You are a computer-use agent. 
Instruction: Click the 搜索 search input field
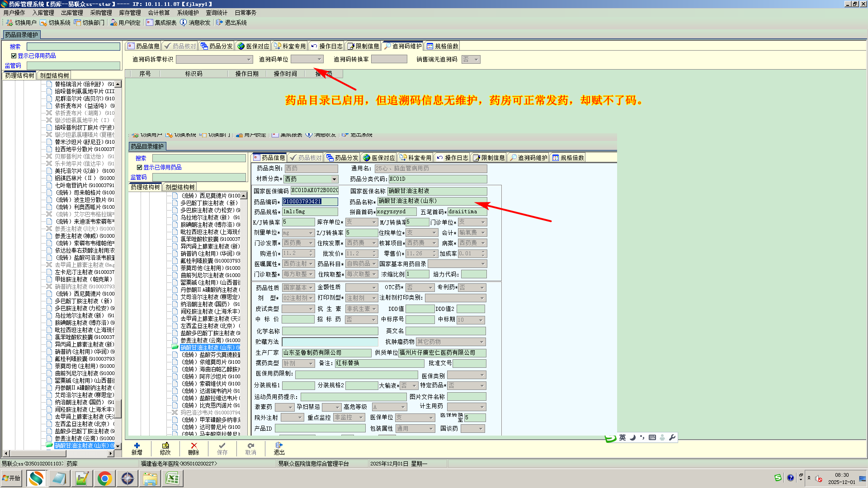[x=73, y=47]
